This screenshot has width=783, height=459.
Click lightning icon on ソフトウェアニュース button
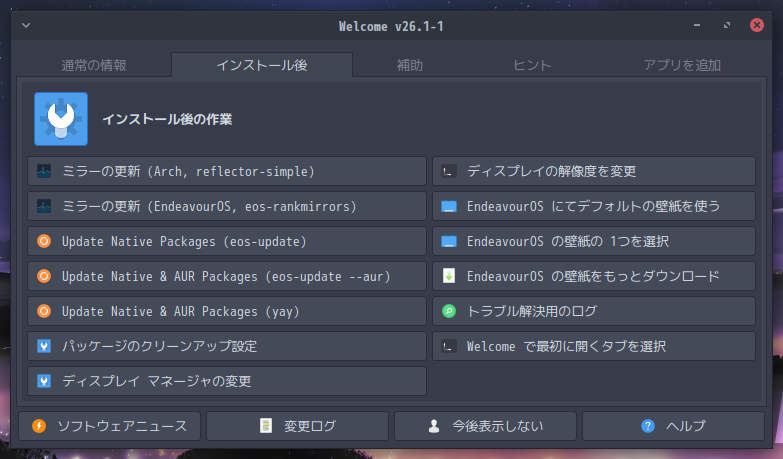coord(39,426)
